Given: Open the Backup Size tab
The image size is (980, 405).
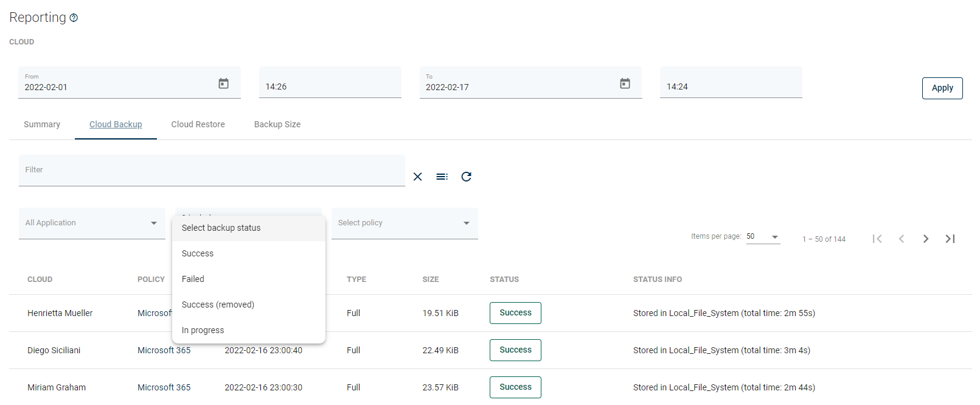Looking at the screenshot, I should (277, 124).
